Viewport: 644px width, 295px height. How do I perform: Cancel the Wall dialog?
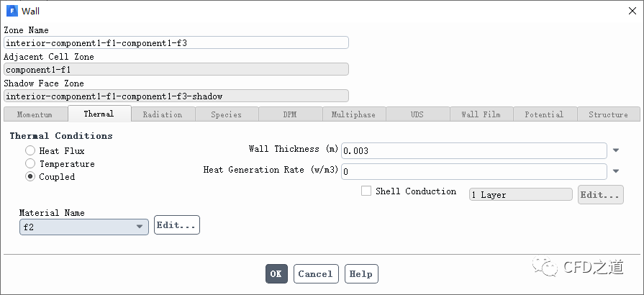coord(315,274)
